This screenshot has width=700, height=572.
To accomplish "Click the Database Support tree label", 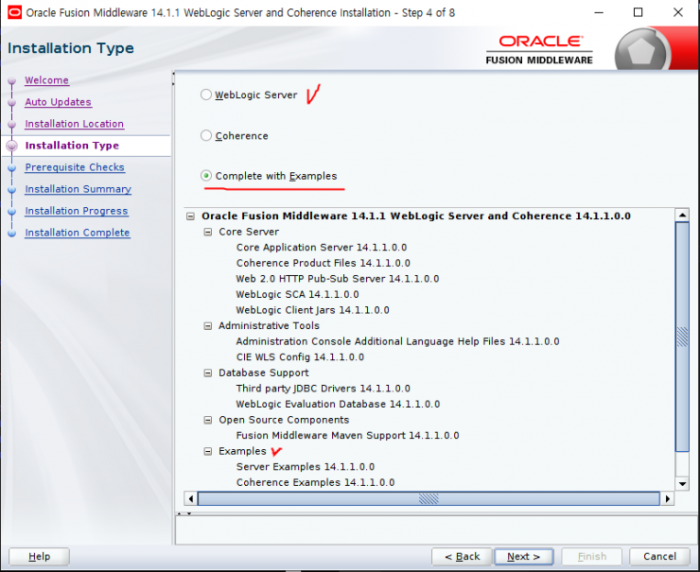I will (263, 373).
